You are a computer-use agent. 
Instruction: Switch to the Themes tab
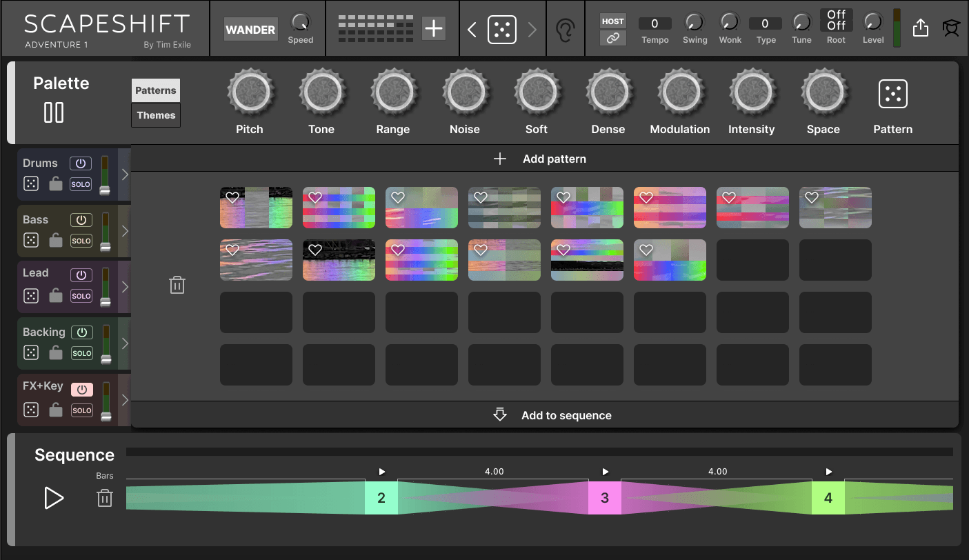point(156,115)
